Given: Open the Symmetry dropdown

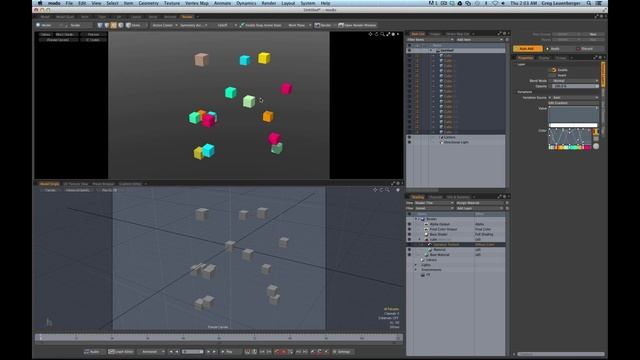Looking at the screenshot, I should pyautogui.click(x=193, y=25).
